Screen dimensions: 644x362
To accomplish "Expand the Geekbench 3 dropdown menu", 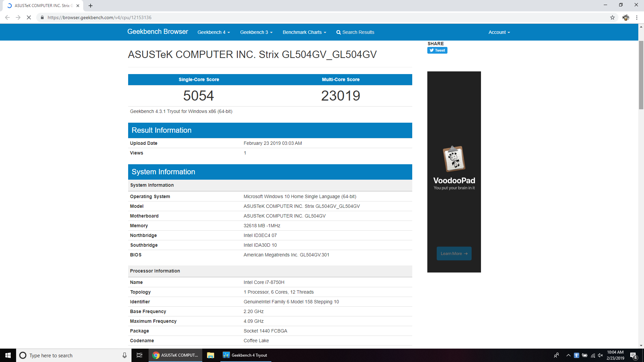I will pos(256,32).
